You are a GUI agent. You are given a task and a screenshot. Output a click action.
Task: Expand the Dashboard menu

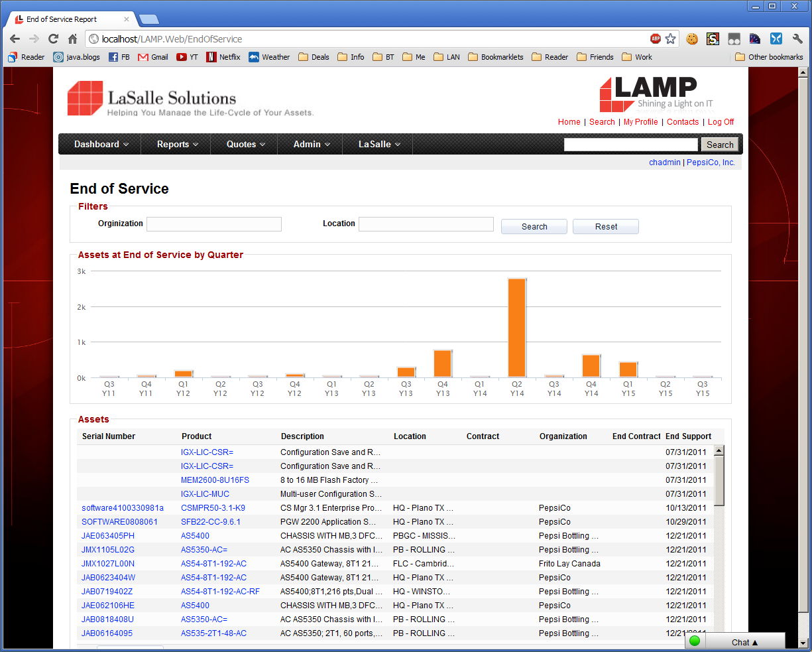(x=101, y=144)
